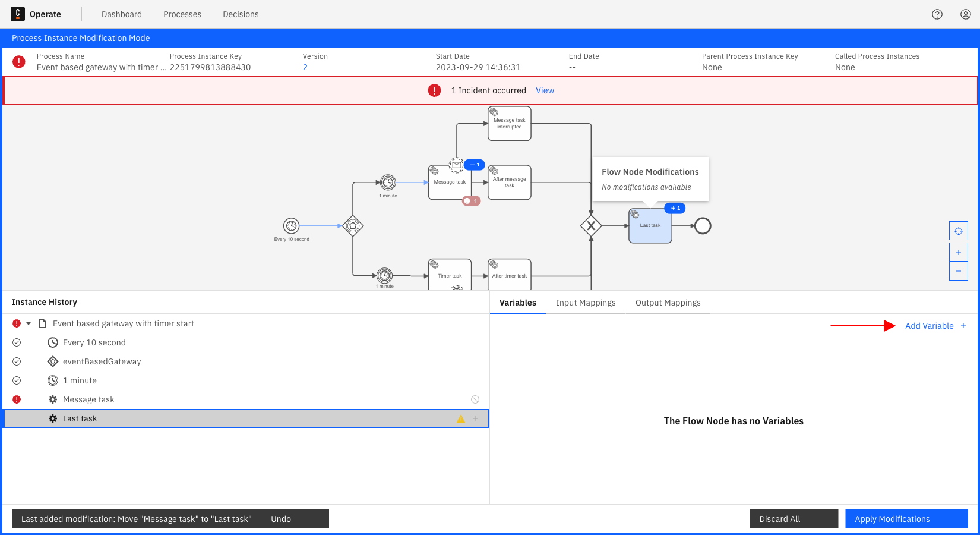Collapse the Event based gateway tree root
980x535 pixels.
pos(29,323)
